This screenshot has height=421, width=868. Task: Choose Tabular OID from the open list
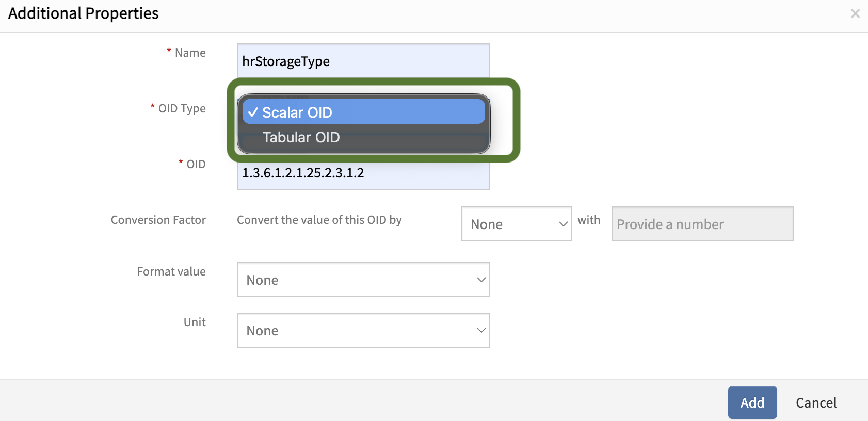click(x=301, y=138)
